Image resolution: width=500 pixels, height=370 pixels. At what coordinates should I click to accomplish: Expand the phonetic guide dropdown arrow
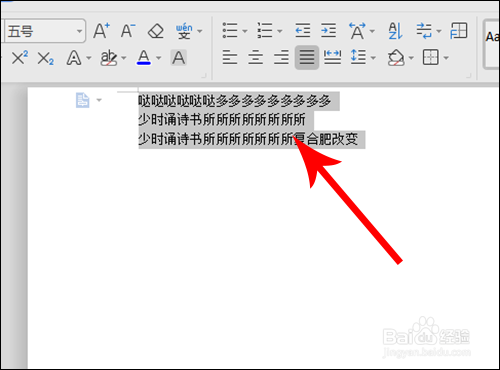tap(200, 31)
